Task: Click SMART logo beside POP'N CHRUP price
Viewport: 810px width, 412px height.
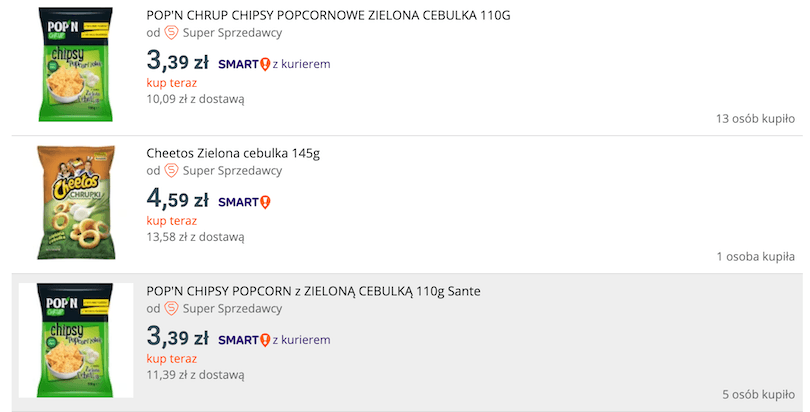Action: coord(244,64)
